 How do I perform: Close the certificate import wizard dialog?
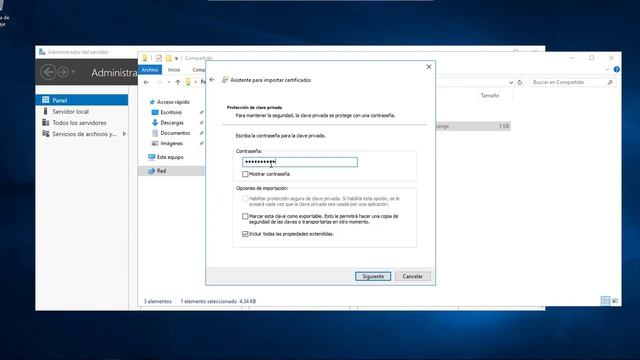coord(429,67)
